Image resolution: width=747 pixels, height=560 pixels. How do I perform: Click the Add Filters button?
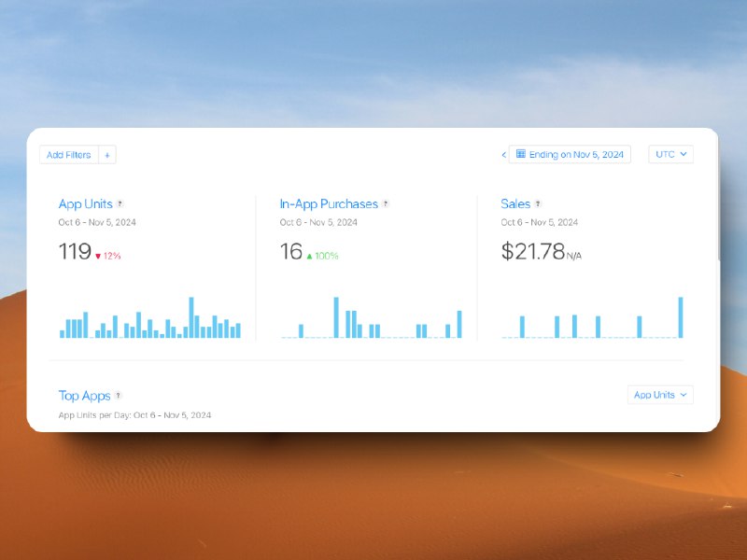pos(68,155)
